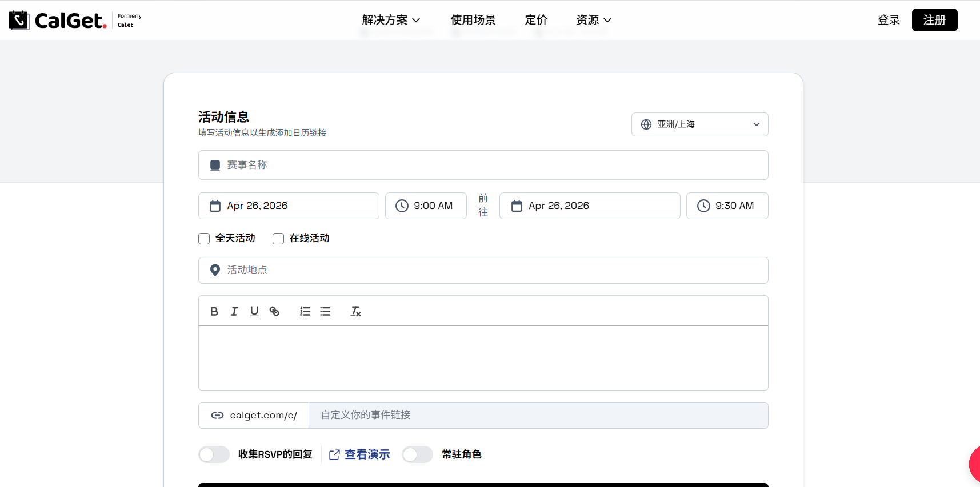
Task: Click the globe icon in timezone selector
Action: 646,124
